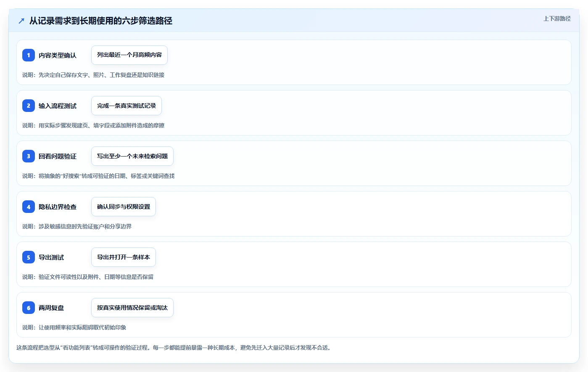Click the step heading 内容类型确认
The image size is (588, 372).
58,55
